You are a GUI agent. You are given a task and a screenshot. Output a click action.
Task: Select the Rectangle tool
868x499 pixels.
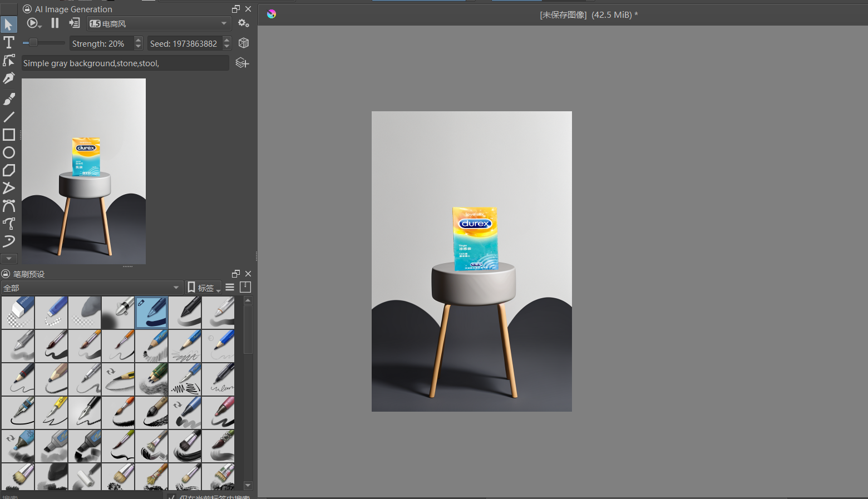click(x=8, y=135)
